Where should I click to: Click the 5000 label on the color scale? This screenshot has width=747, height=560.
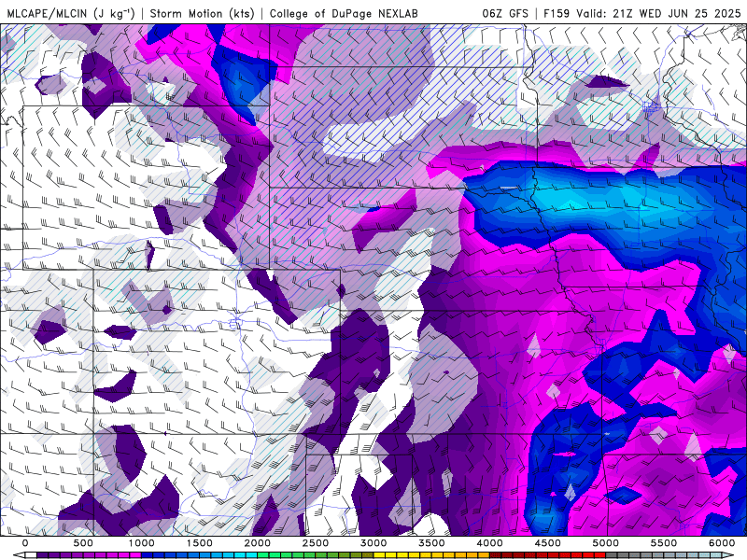605,543
